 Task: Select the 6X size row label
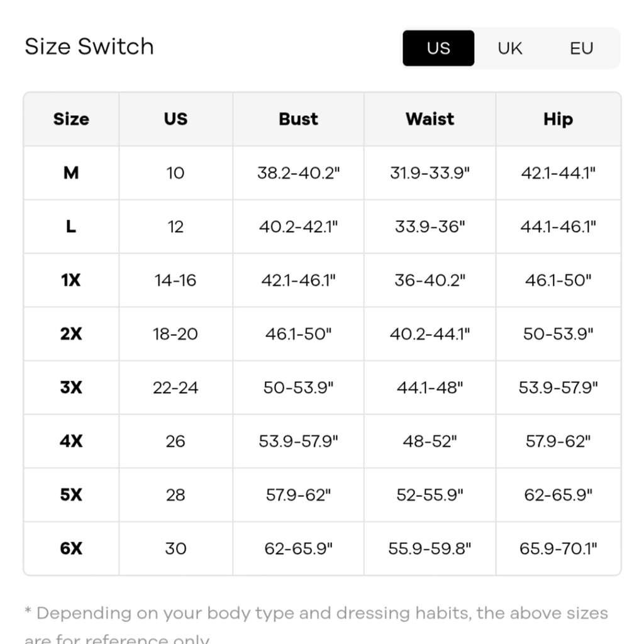click(x=71, y=548)
